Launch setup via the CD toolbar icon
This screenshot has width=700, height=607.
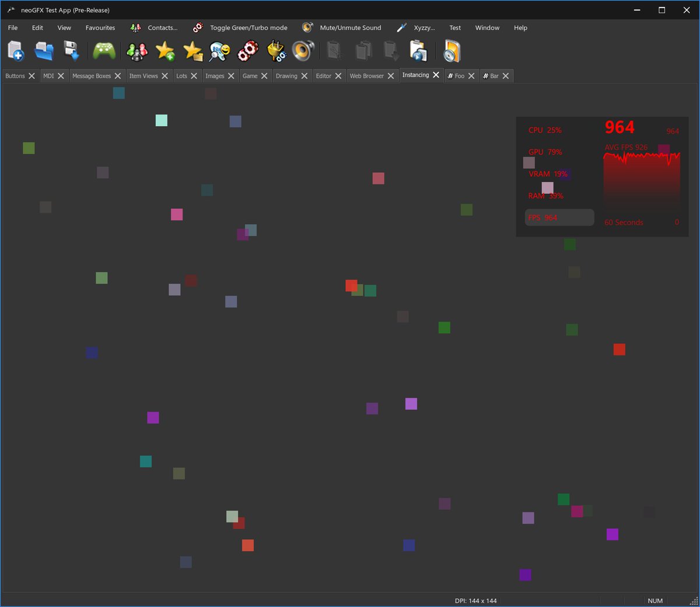(x=452, y=51)
